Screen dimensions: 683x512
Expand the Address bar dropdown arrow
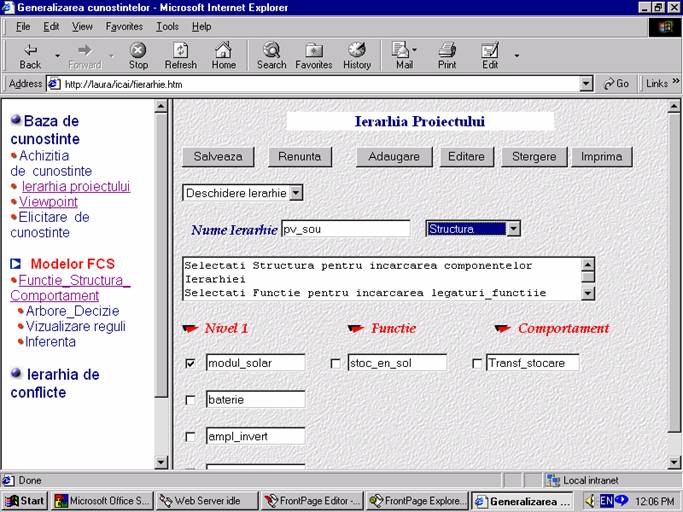coord(586,84)
